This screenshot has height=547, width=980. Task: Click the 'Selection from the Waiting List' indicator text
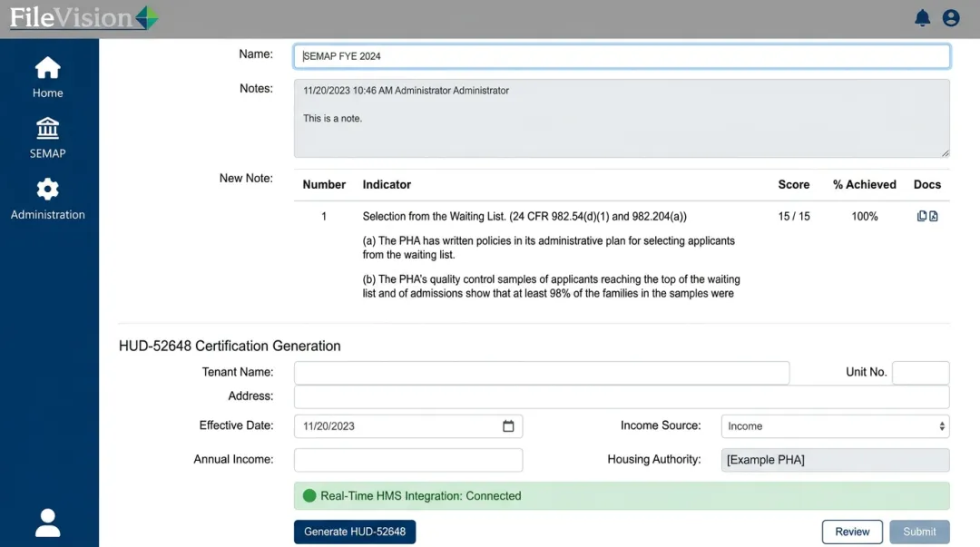[x=524, y=216]
